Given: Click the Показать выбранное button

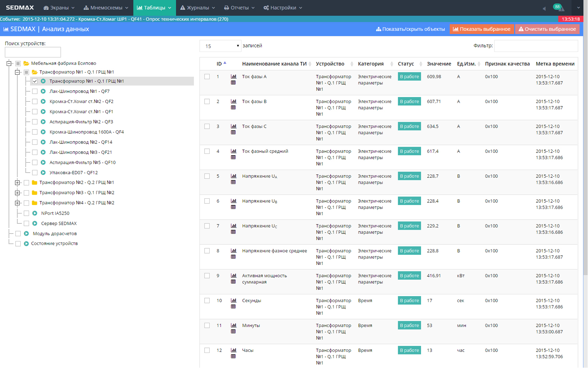Looking at the screenshot, I should (481, 29).
